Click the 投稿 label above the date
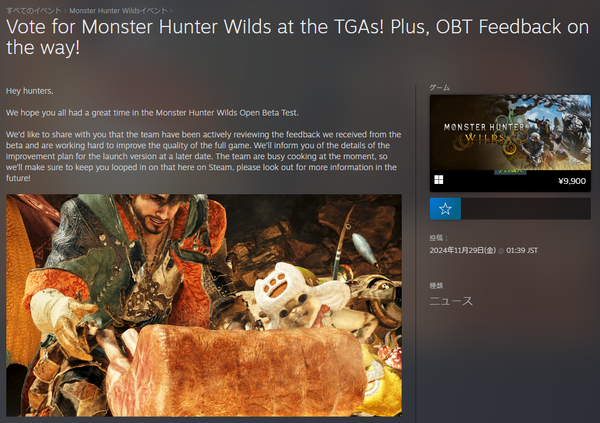 [x=438, y=238]
